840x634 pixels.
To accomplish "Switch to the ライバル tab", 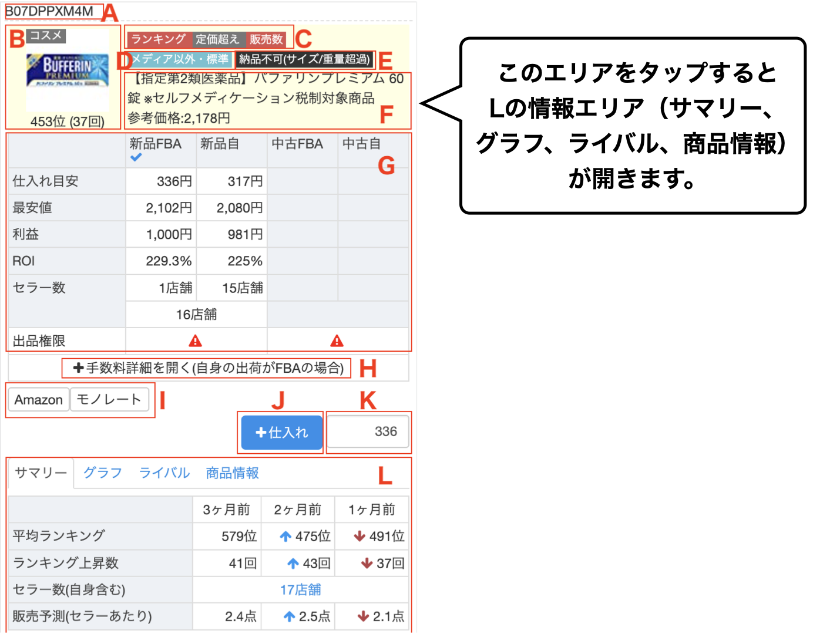I will point(164,473).
